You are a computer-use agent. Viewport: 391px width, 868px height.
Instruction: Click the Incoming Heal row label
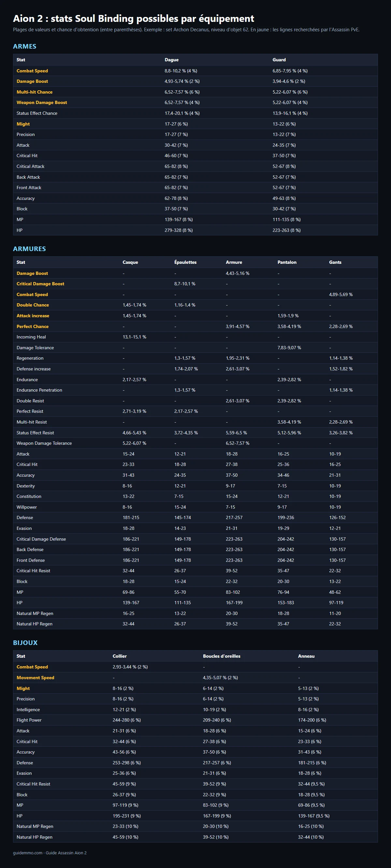point(31,337)
